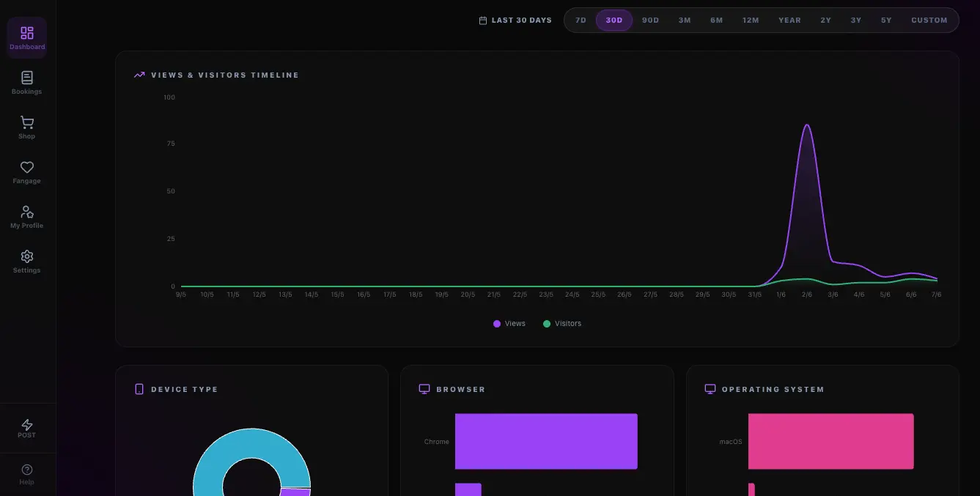
Task: Open the Dashboard sidebar icon
Action: coord(27,33)
